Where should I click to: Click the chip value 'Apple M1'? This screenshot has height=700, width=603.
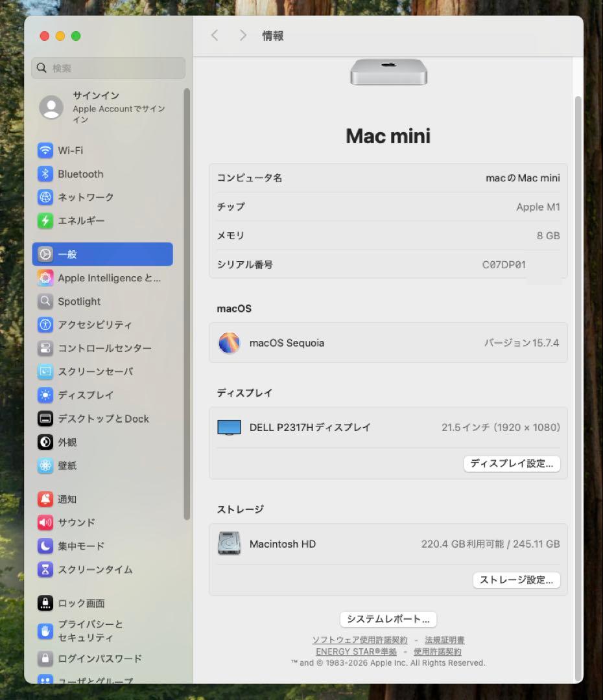pos(538,207)
